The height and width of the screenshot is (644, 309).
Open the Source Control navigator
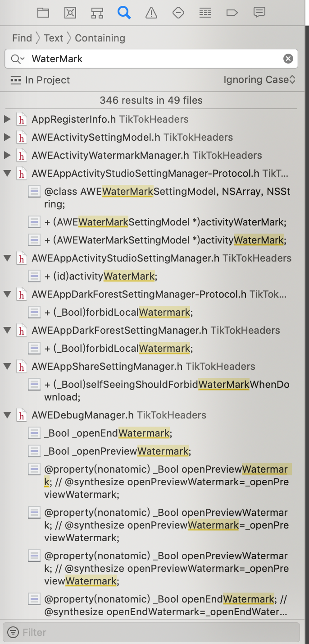70,13
